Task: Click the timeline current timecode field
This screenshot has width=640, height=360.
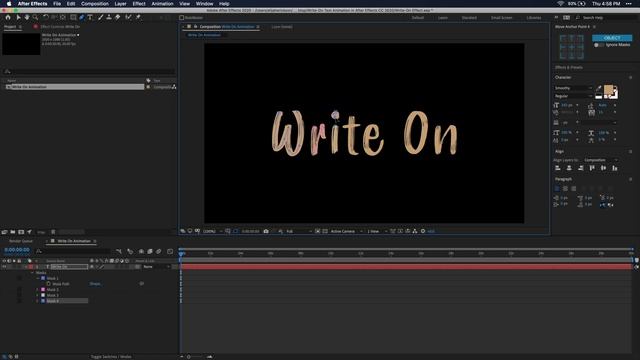Action: pyautogui.click(x=17, y=250)
